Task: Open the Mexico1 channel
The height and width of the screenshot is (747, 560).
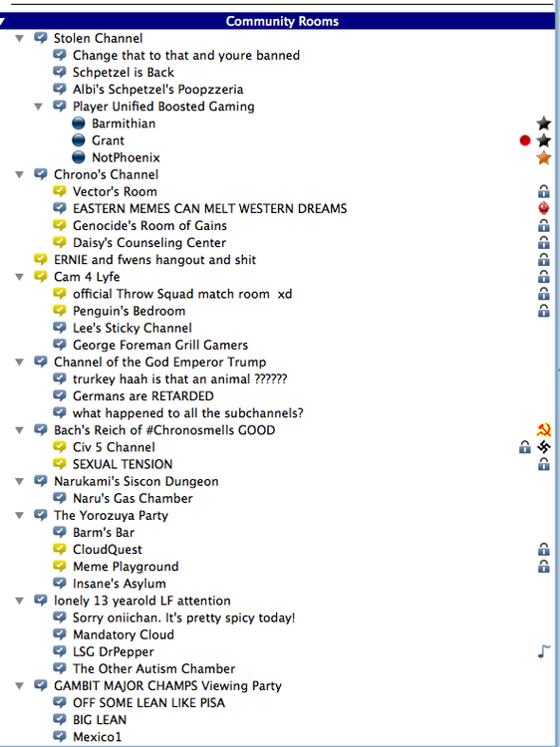Action: [x=98, y=736]
